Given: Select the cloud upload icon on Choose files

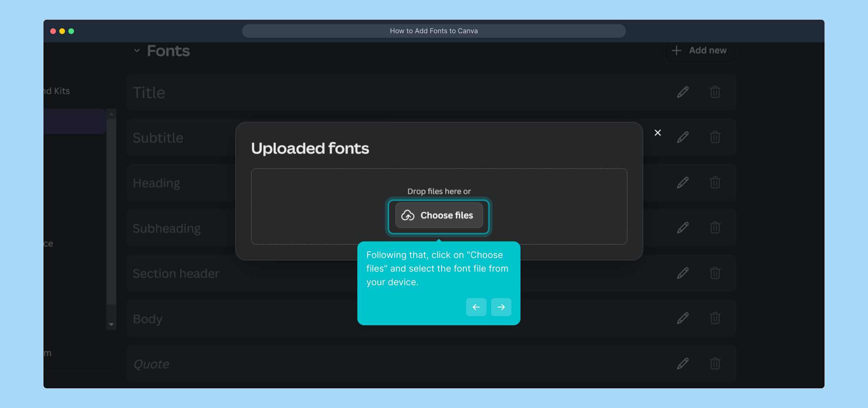Looking at the screenshot, I should click(408, 215).
